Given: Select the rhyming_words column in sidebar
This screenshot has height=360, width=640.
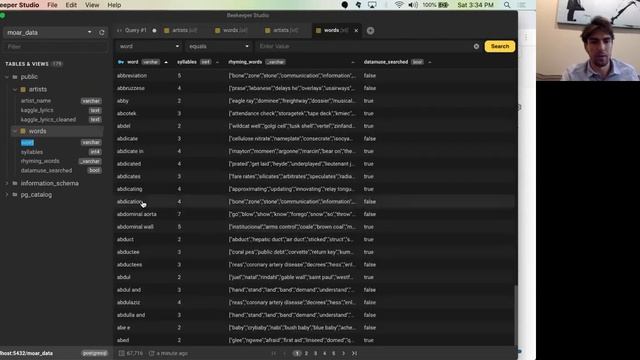Looking at the screenshot, I should tap(40, 161).
